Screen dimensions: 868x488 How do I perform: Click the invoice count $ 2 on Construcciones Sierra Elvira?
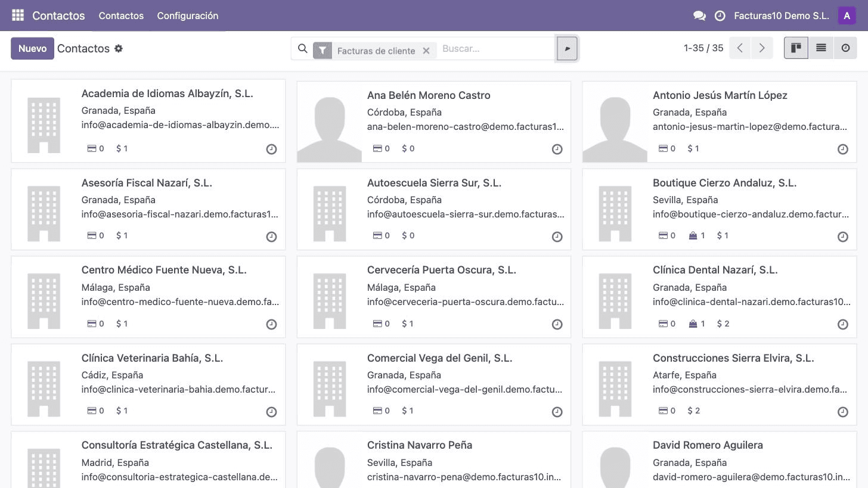[x=694, y=411]
